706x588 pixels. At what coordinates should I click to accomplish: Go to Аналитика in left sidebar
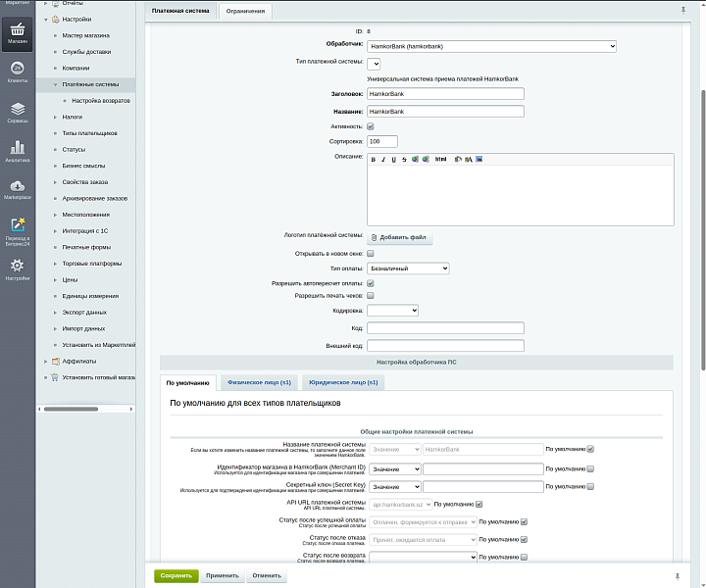click(x=18, y=150)
